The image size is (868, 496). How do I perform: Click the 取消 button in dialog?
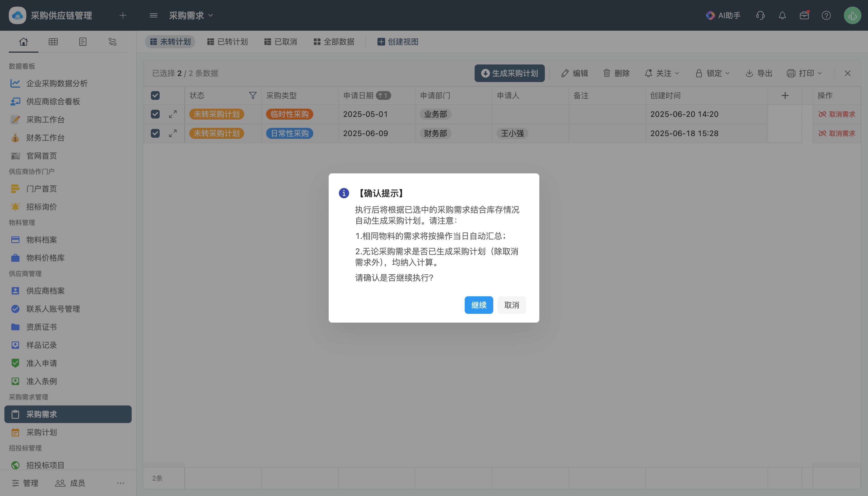(511, 305)
